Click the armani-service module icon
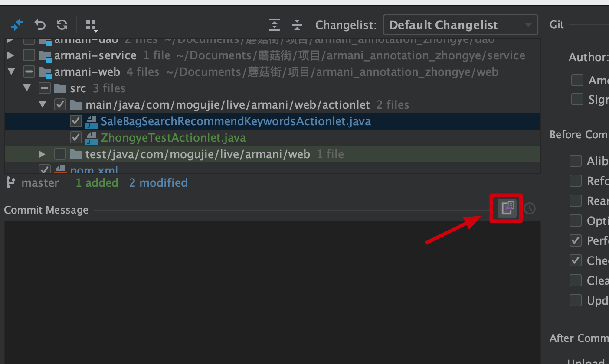The height and width of the screenshot is (364, 609). (44, 55)
